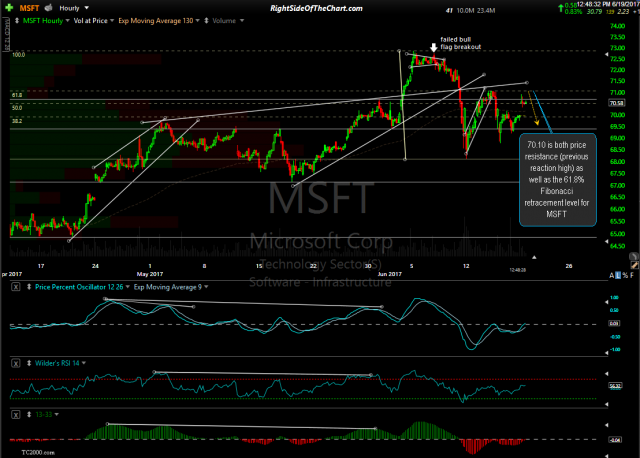
Task: Click the 74.00 price axis label
Action: (618, 26)
